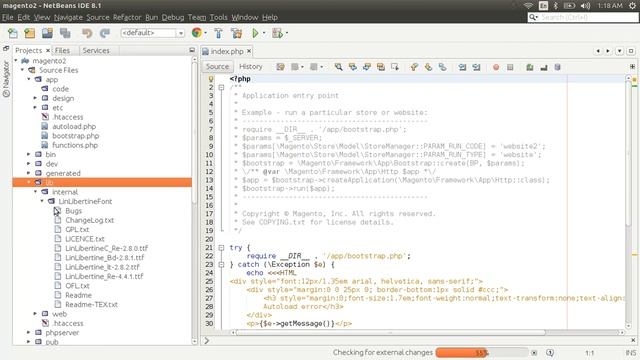This screenshot has height=360, width=640.
Task: Click the lightbulb hint icon on line 1
Action: point(211,79)
